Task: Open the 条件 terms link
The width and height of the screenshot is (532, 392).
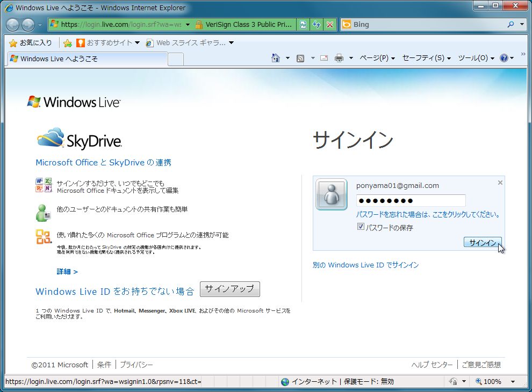Action: 104,365
